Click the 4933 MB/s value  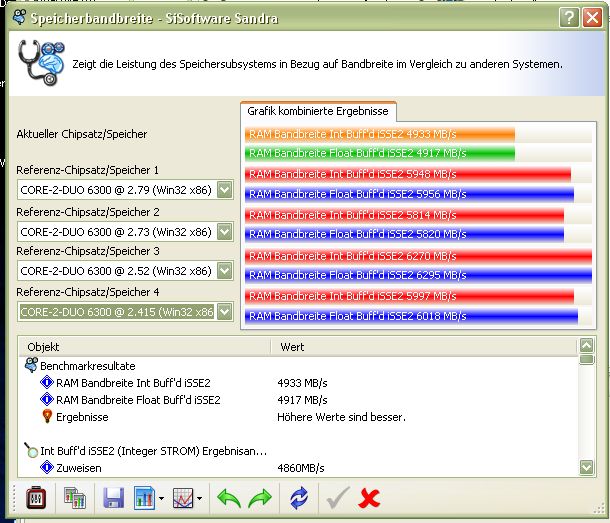point(302,383)
